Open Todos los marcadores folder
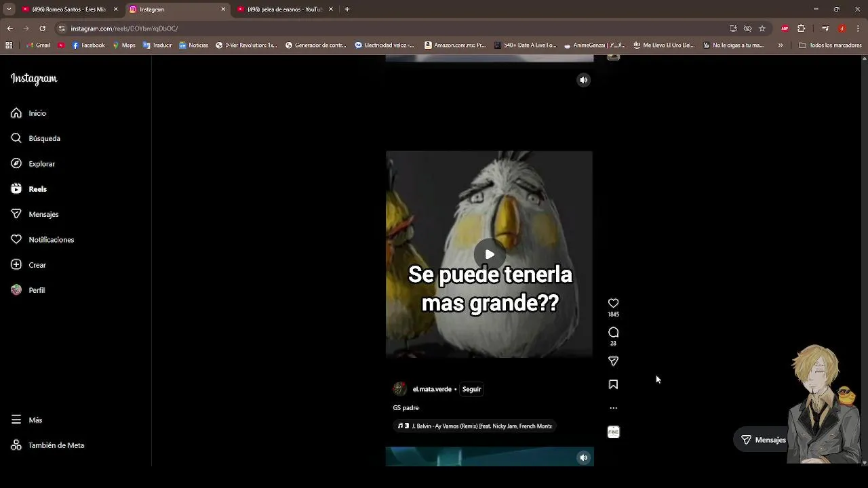Viewport: 868px width, 488px height. (830, 45)
